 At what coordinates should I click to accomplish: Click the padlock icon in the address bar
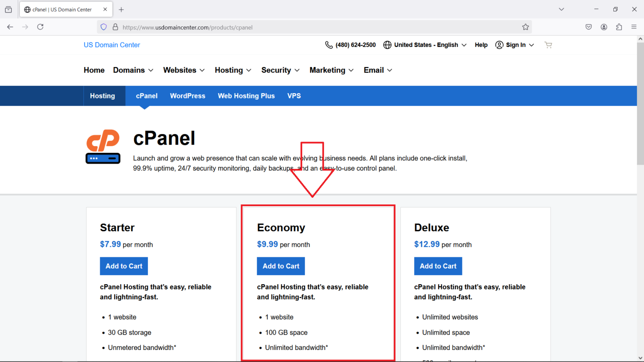pyautogui.click(x=115, y=27)
